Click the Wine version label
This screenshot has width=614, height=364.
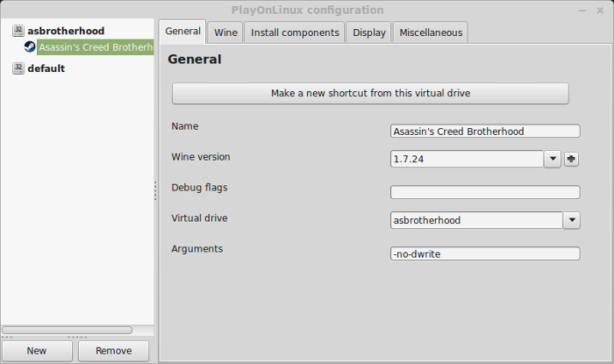click(x=201, y=157)
